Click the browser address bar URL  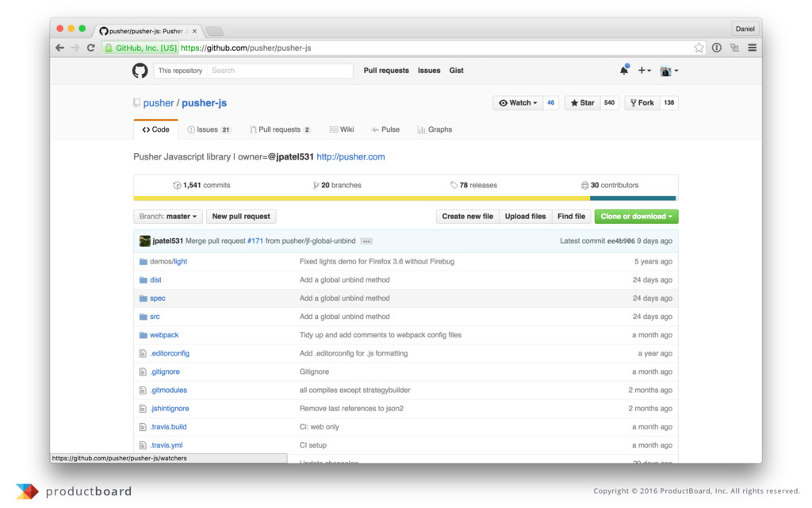[246, 48]
